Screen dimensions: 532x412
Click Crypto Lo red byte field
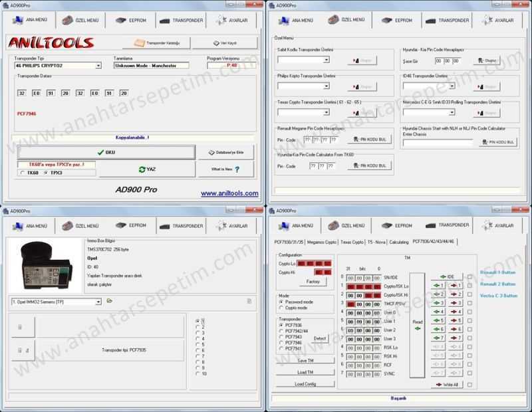click(x=314, y=263)
